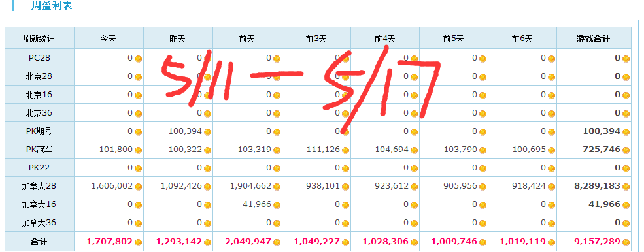
Task: Click coin icon beside 1,092,426 value
Action: pos(207,187)
